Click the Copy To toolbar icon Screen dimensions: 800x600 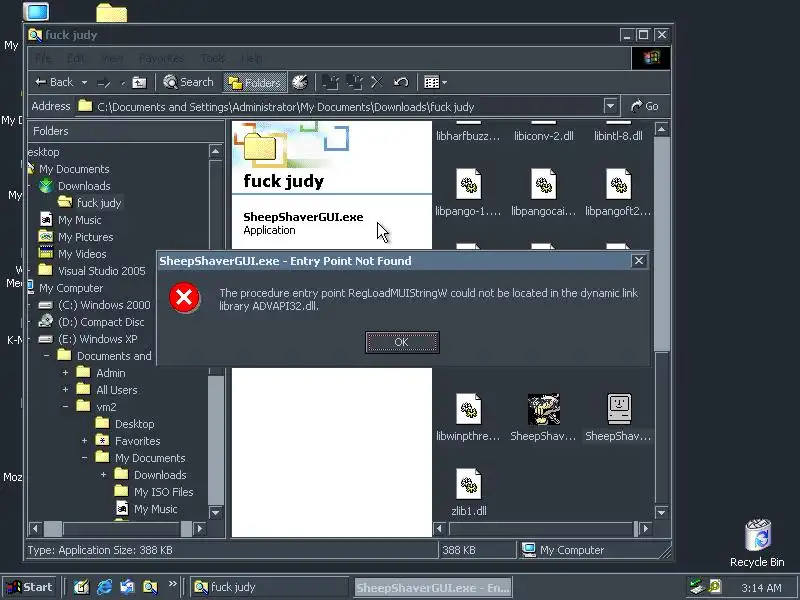point(354,82)
